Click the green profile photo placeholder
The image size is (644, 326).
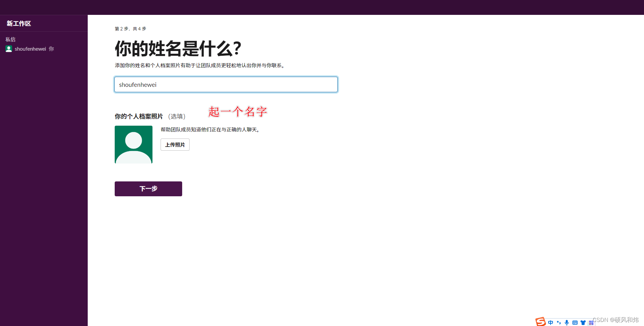coord(134,145)
